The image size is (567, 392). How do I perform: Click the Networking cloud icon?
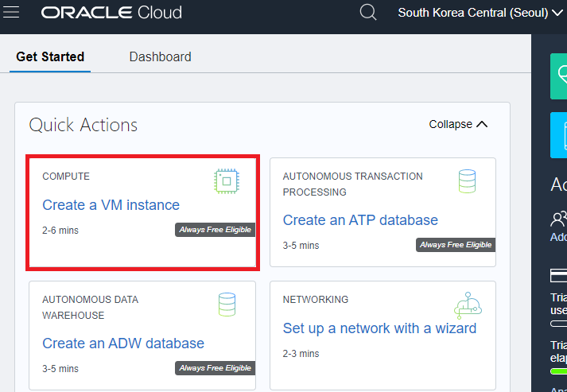(x=468, y=305)
